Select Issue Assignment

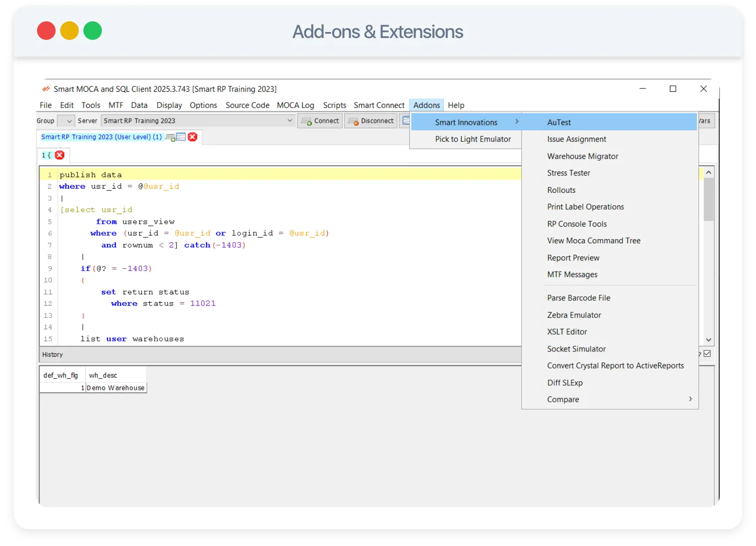(610, 139)
